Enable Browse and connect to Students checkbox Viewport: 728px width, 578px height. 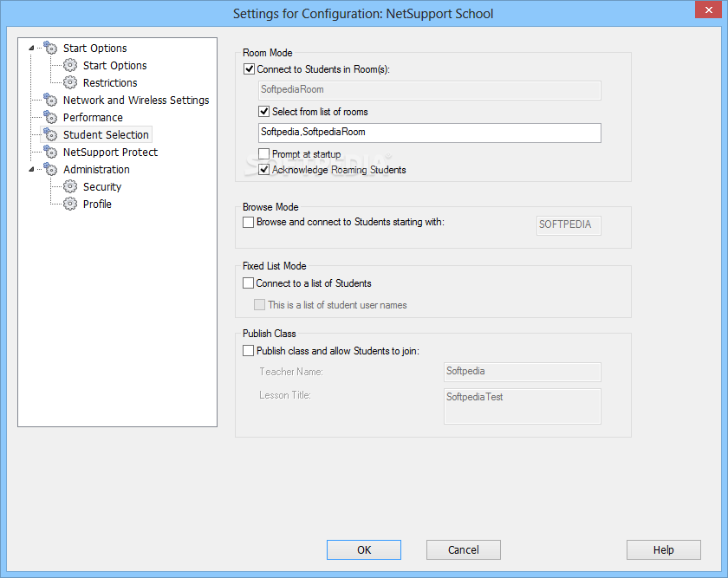249,222
